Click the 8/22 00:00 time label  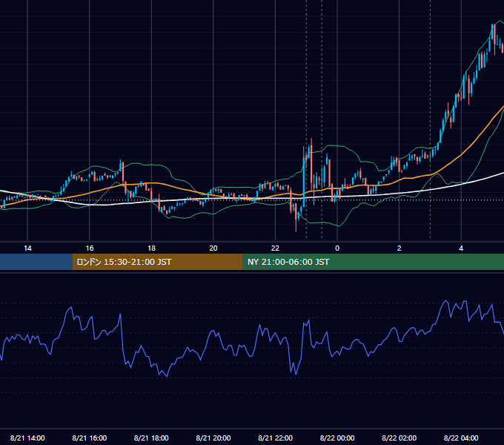[x=337, y=438]
